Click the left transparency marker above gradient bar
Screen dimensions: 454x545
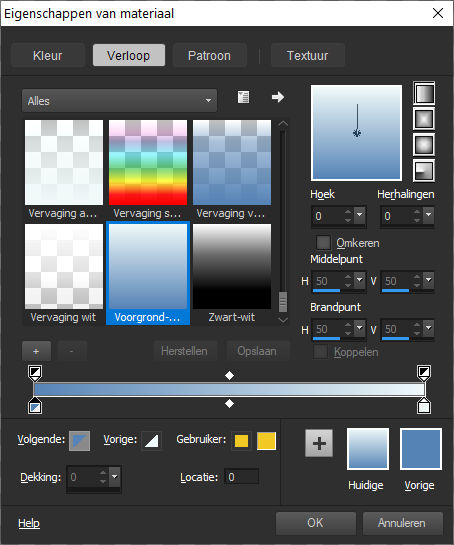click(35, 373)
